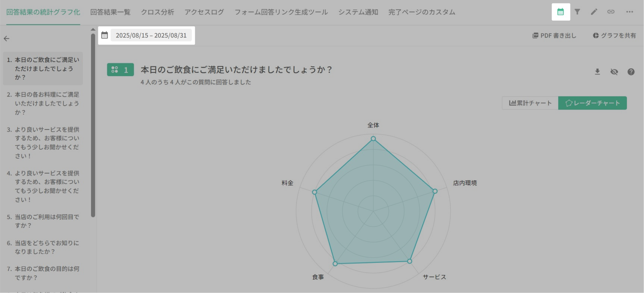Click the 全体 radar data point
This screenshot has height=293, width=644.
[x=373, y=139]
